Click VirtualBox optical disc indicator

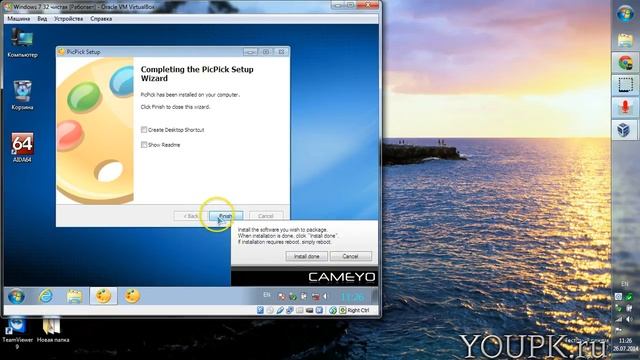[270, 310]
